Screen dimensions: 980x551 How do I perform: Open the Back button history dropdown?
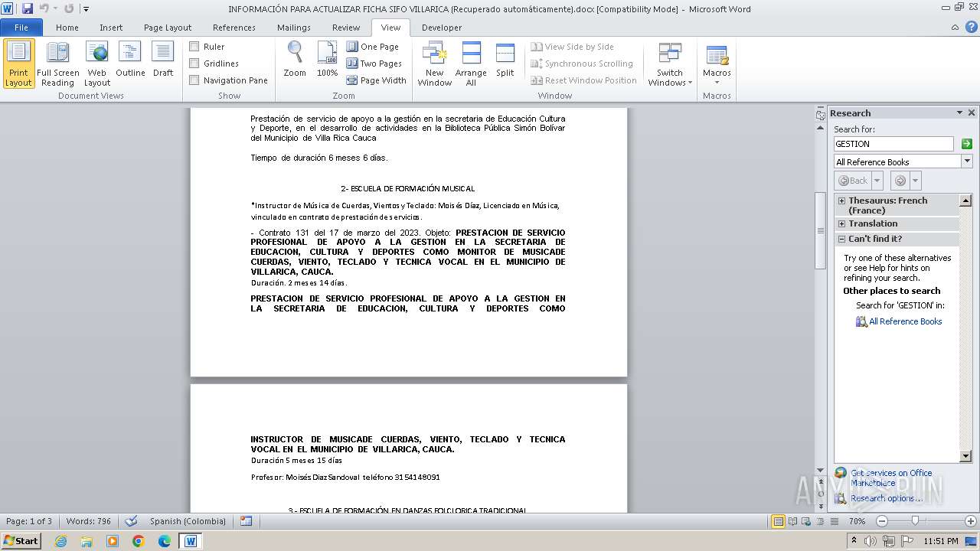click(877, 181)
